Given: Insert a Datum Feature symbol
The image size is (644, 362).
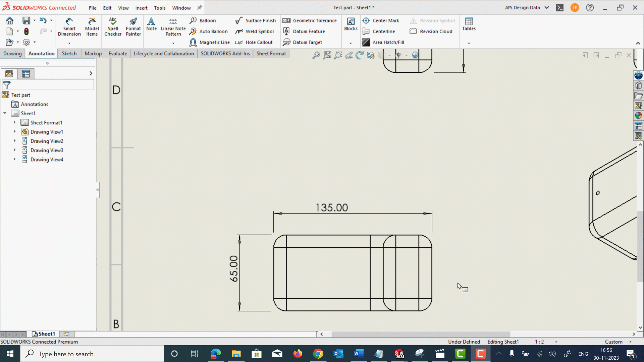Looking at the screenshot, I should click(304, 32).
